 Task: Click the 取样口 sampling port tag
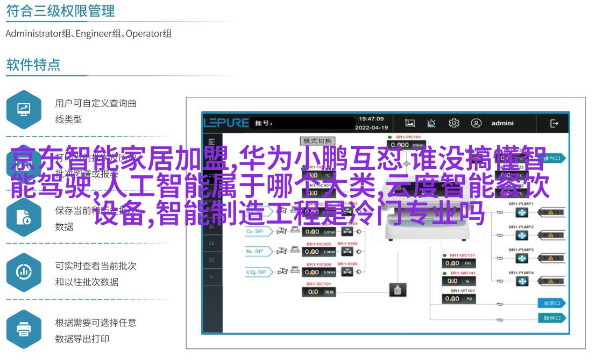552,318
